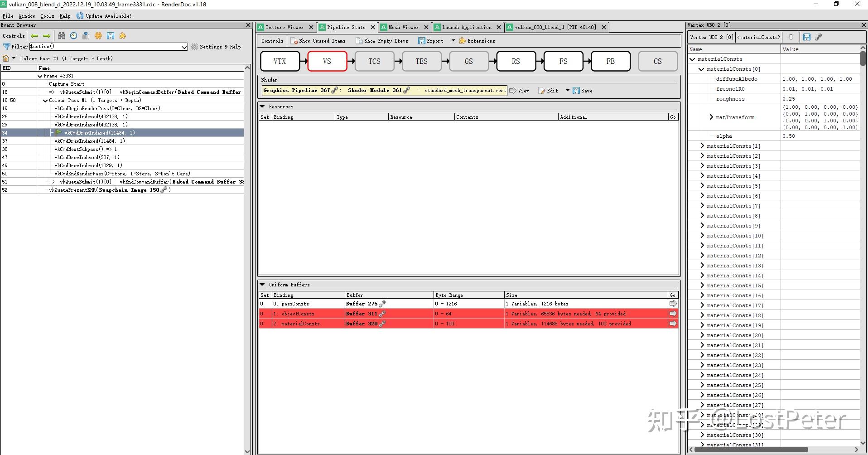Screen dimensions: 868x455
Task: Click the blue funnel Filter icon
Action: [x=7, y=47]
